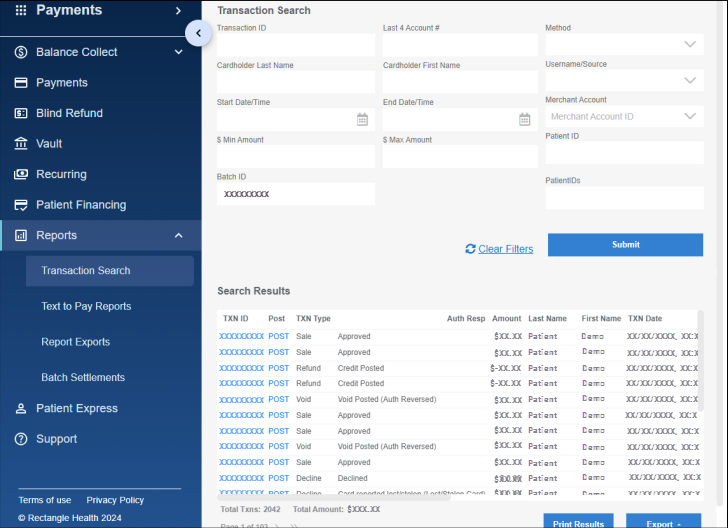Open the Username/Source dropdown
This screenshot has width=728, height=528.
[689, 80]
